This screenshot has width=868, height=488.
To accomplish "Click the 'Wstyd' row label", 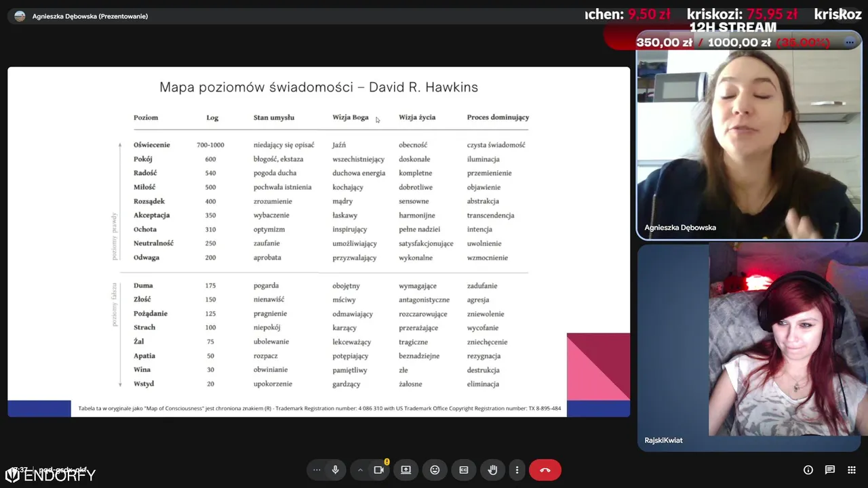I will tap(144, 384).
